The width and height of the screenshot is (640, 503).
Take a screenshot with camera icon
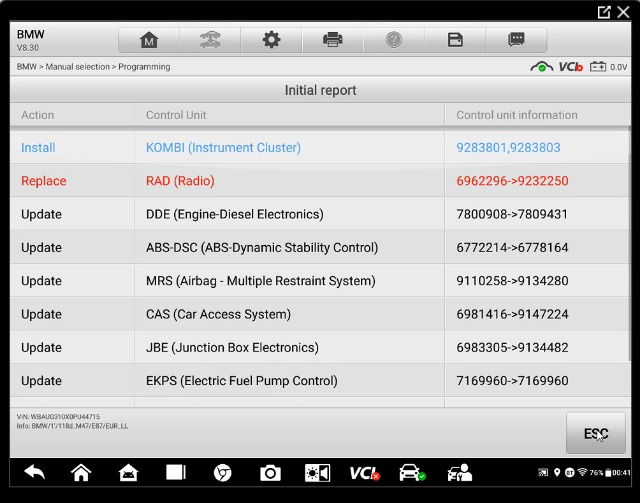pyautogui.click(x=270, y=473)
